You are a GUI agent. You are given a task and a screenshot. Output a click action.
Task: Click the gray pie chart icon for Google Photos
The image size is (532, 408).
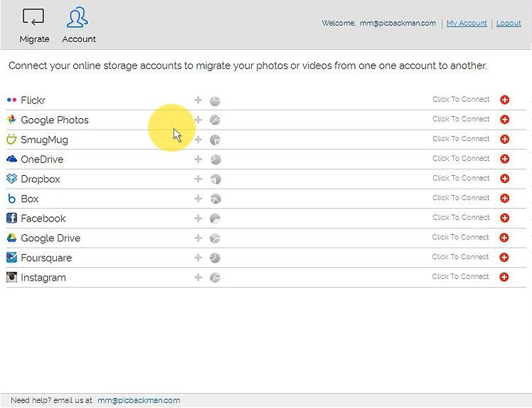[x=215, y=120]
